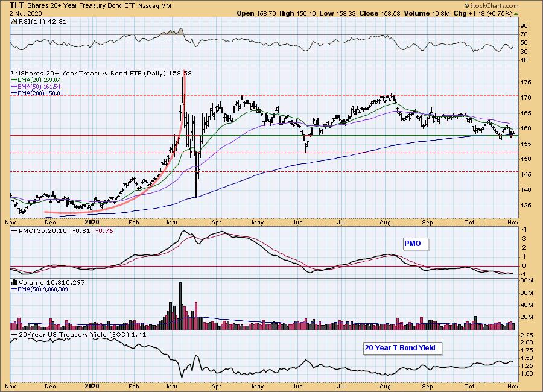
Task: Click the 135 price axis label
Action: 525,206
